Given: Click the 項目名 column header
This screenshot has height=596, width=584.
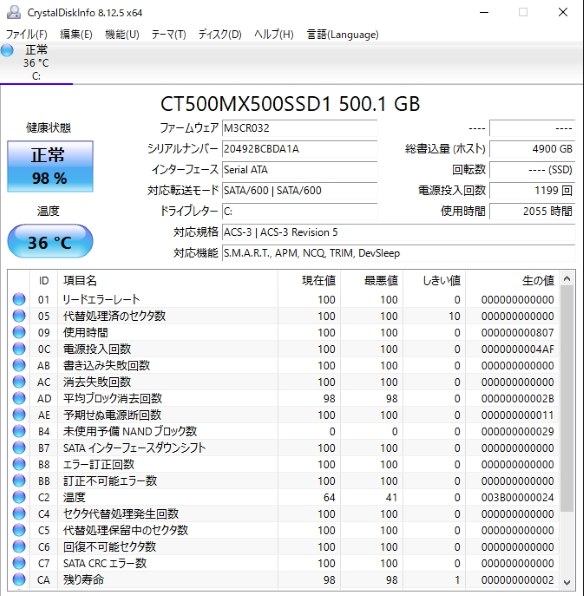Looking at the screenshot, I should 167,281.
